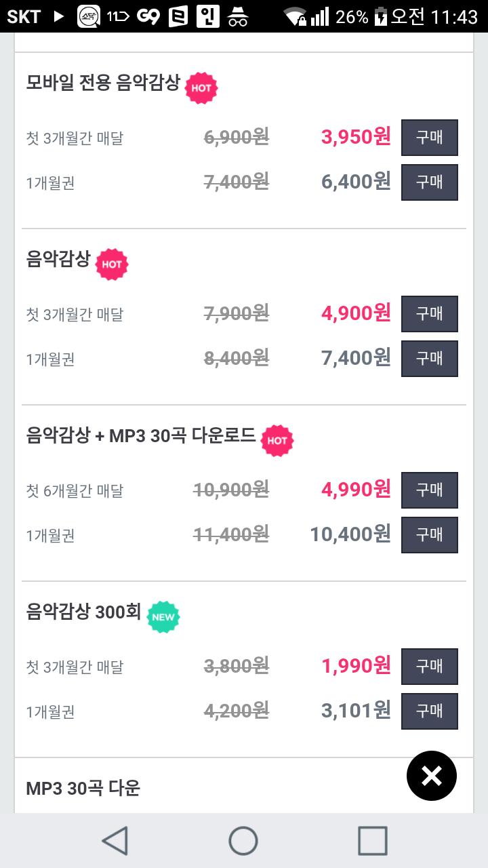Tap the Android back navigation icon

point(115,841)
